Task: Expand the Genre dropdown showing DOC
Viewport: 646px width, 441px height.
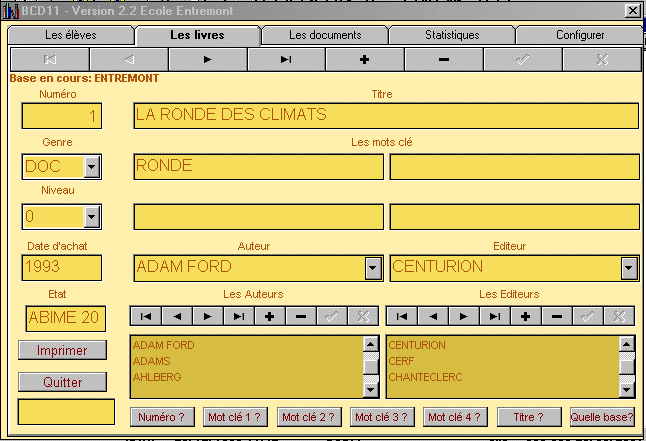Action: (x=92, y=166)
